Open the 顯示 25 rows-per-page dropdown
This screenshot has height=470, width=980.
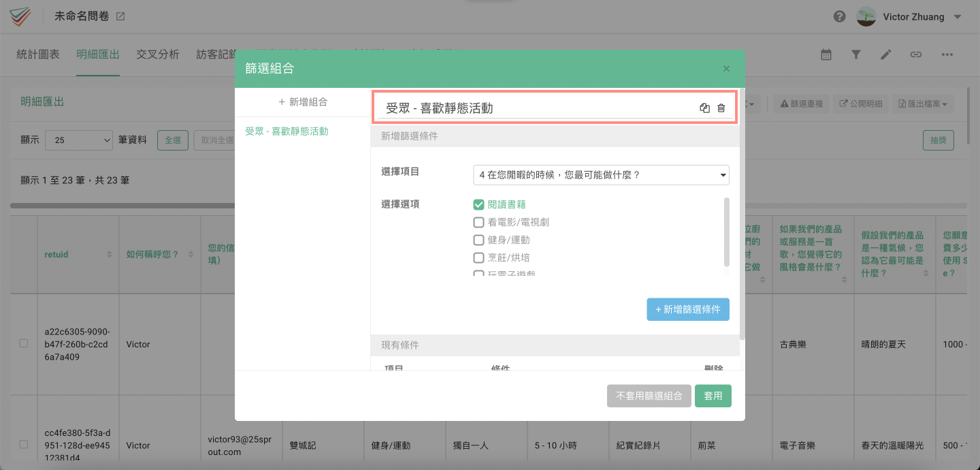[x=79, y=140]
